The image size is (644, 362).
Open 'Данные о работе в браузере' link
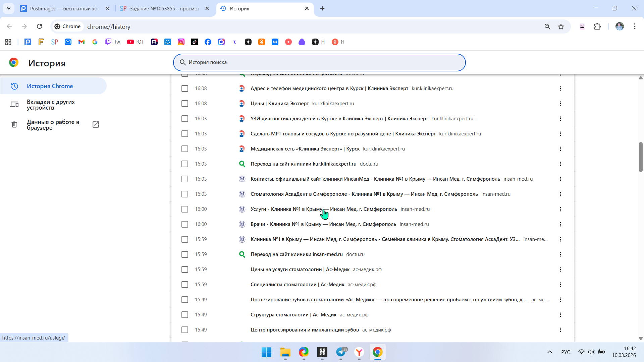(53, 125)
